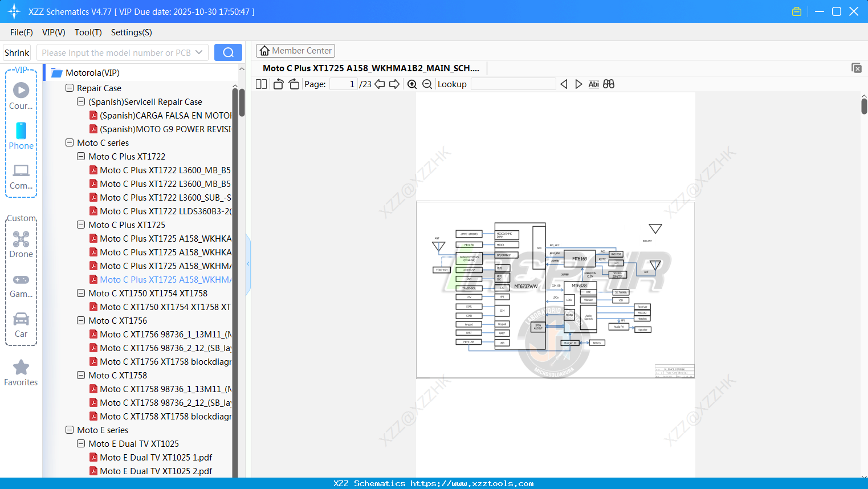Collapse the Moto C series node

click(x=70, y=143)
